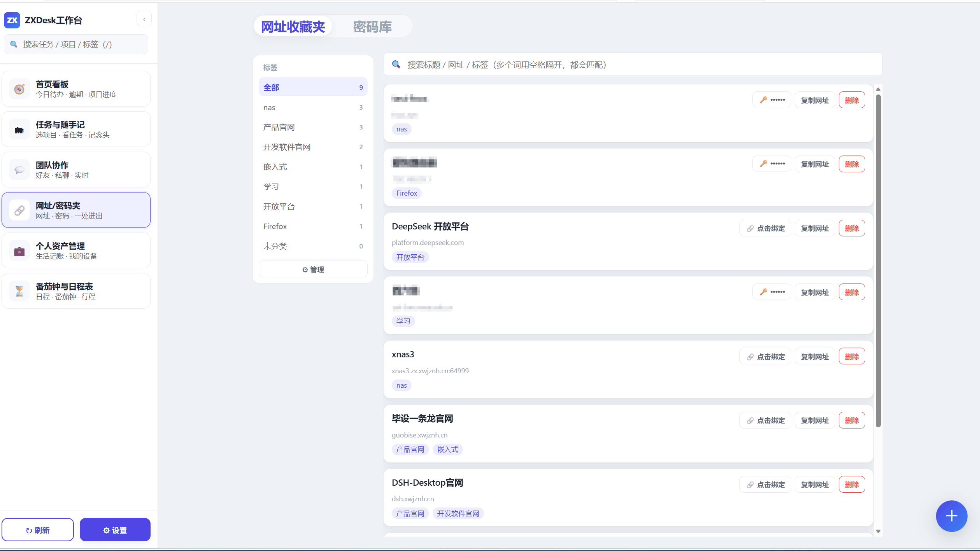Delete the DeepSeek 开放平台 bookmark

852,228
